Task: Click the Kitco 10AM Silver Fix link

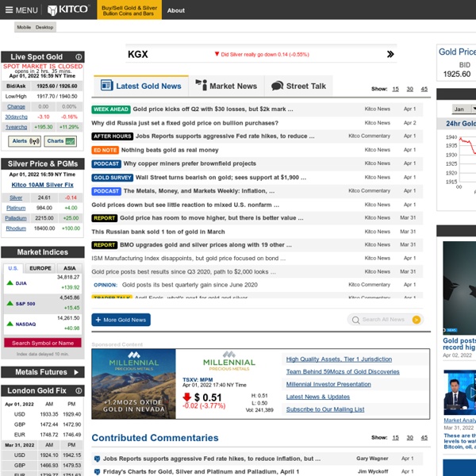Action: pos(43,184)
